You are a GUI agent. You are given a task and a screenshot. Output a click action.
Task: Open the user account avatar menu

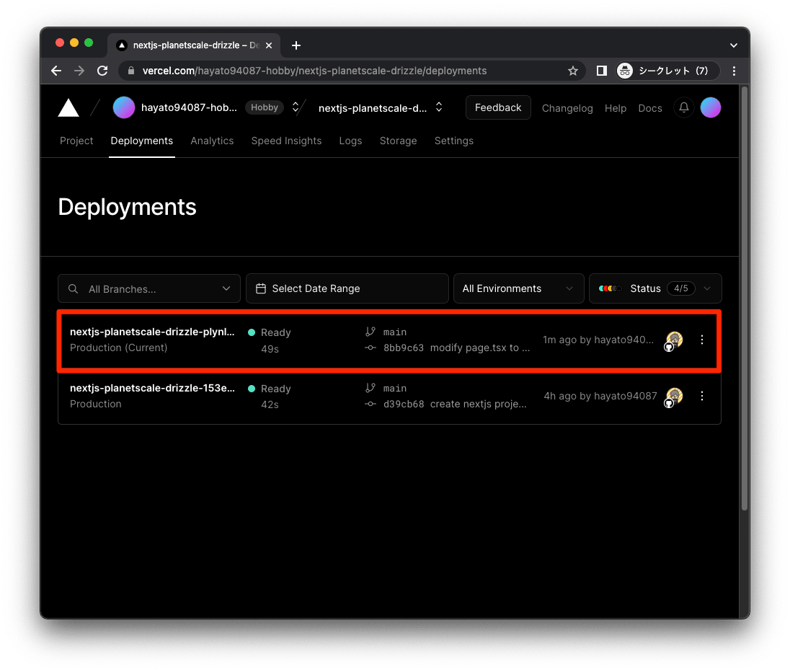coord(711,107)
